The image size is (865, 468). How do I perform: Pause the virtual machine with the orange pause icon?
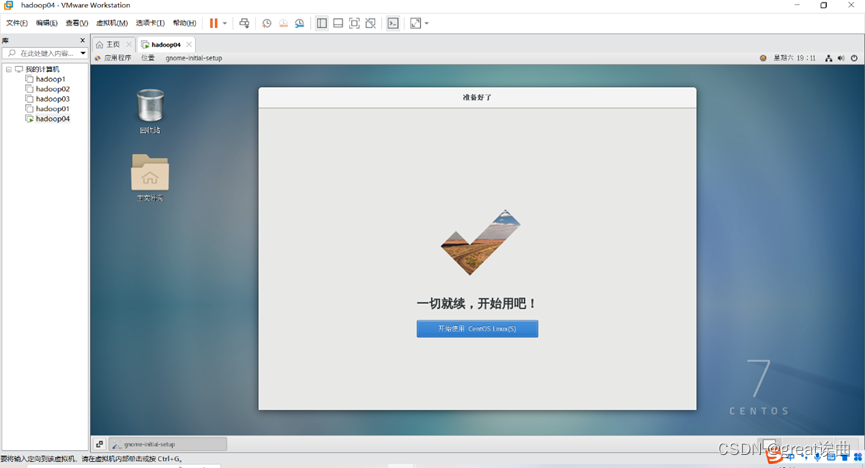click(213, 23)
